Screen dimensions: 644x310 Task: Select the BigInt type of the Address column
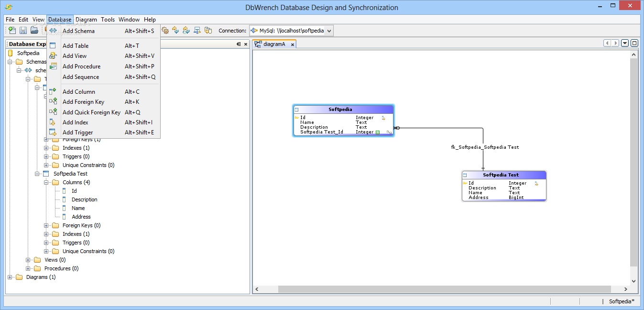[516, 198]
